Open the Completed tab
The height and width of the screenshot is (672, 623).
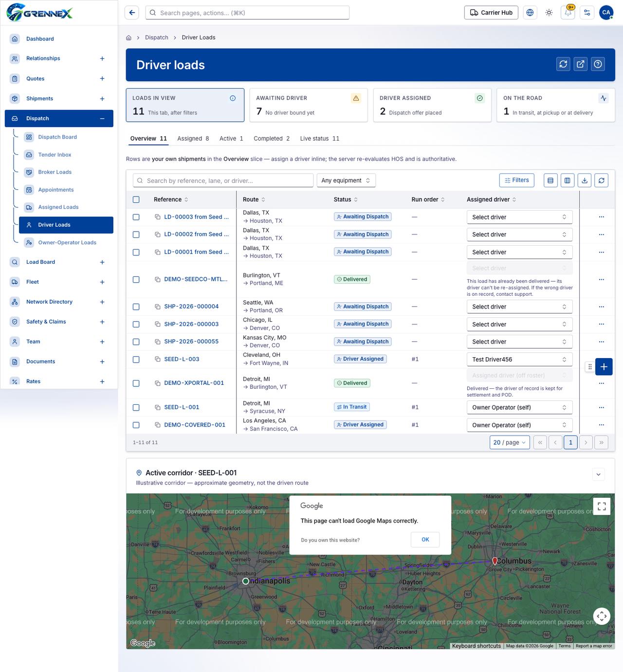coord(272,139)
